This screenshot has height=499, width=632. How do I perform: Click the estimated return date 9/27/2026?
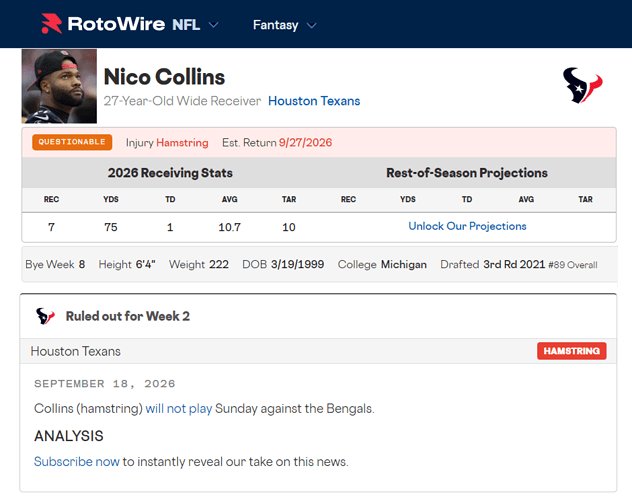click(x=306, y=143)
